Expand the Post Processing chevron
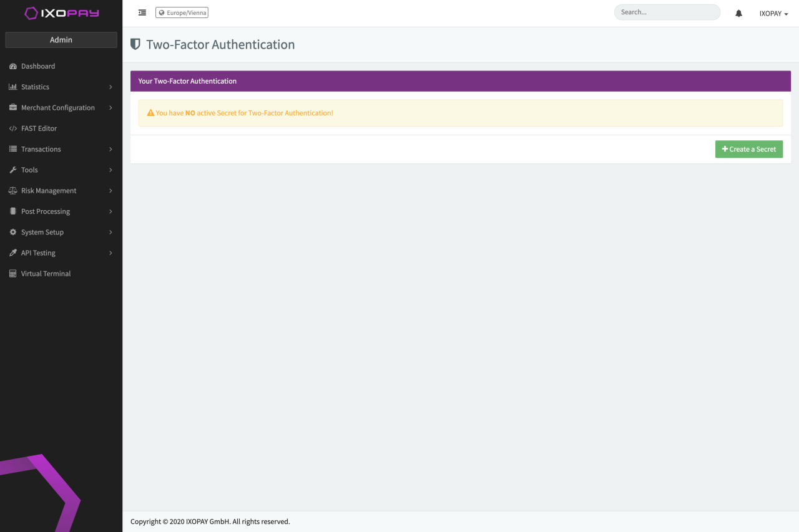Viewport: 799px width, 532px height. pos(110,211)
